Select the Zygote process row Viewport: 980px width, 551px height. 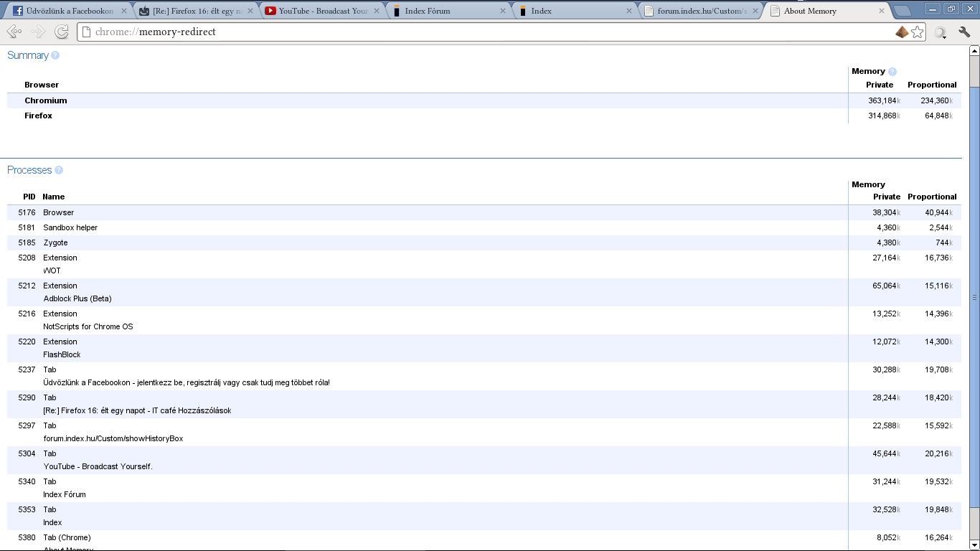(x=484, y=242)
